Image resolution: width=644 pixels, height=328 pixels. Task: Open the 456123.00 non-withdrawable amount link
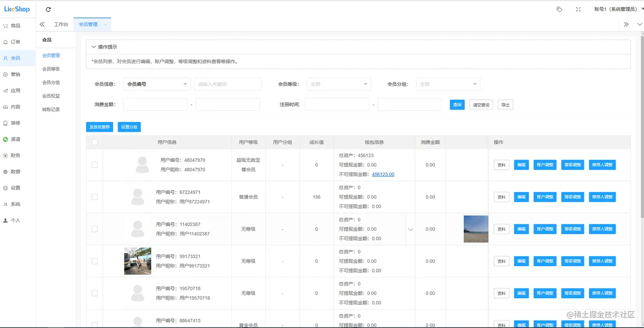(x=383, y=174)
